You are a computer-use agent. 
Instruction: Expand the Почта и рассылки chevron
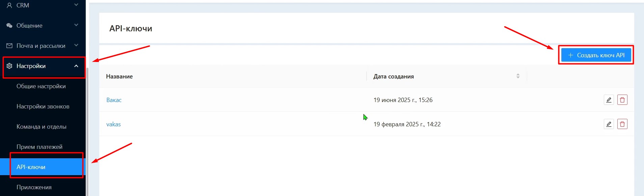click(76, 45)
